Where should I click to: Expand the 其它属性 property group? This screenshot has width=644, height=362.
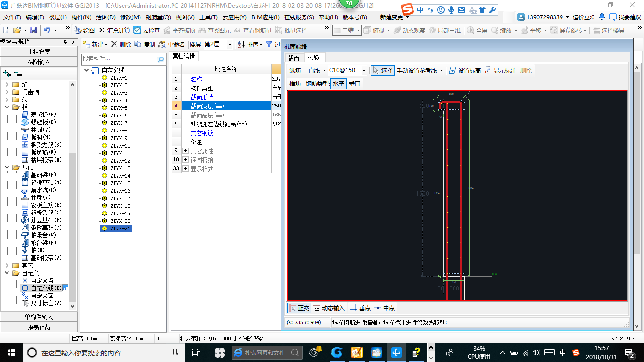point(186,151)
